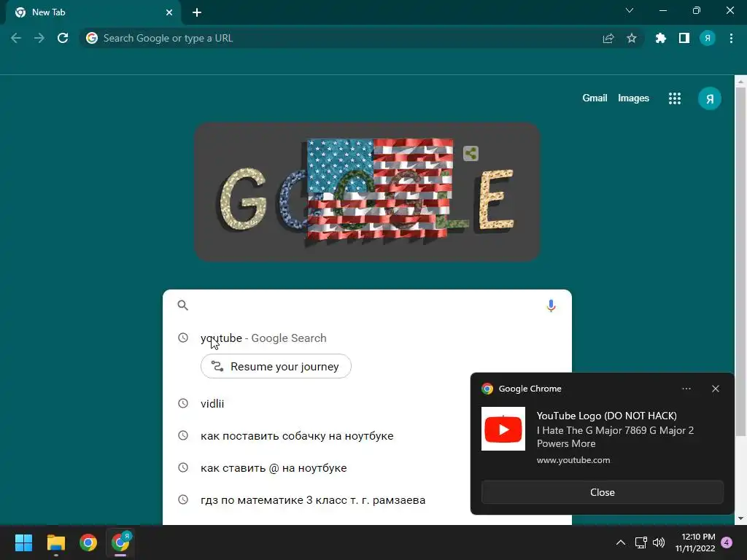The width and height of the screenshot is (747, 560).
Task: Open the Gmail link
Action: point(595,98)
